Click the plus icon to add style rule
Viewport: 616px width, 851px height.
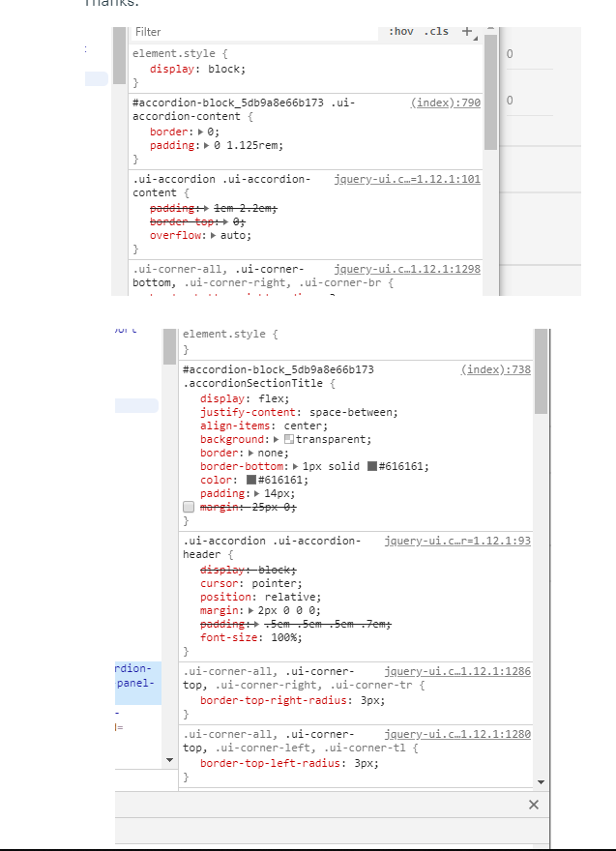pyautogui.click(x=467, y=32)
